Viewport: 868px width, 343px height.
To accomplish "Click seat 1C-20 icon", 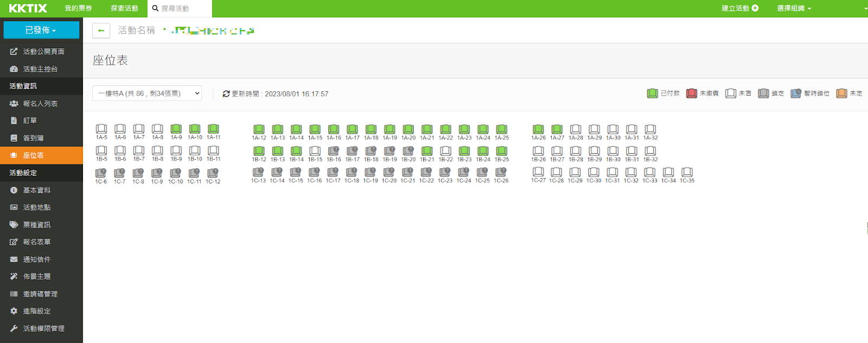I will coord(389,172).
